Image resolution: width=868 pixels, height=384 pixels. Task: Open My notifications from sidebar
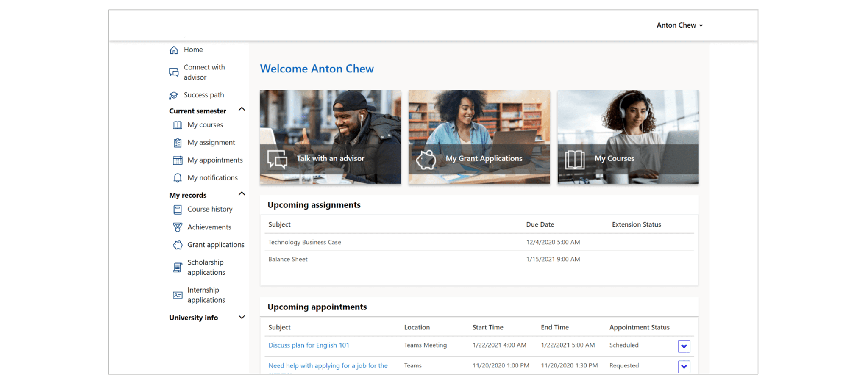click(212, 178)
